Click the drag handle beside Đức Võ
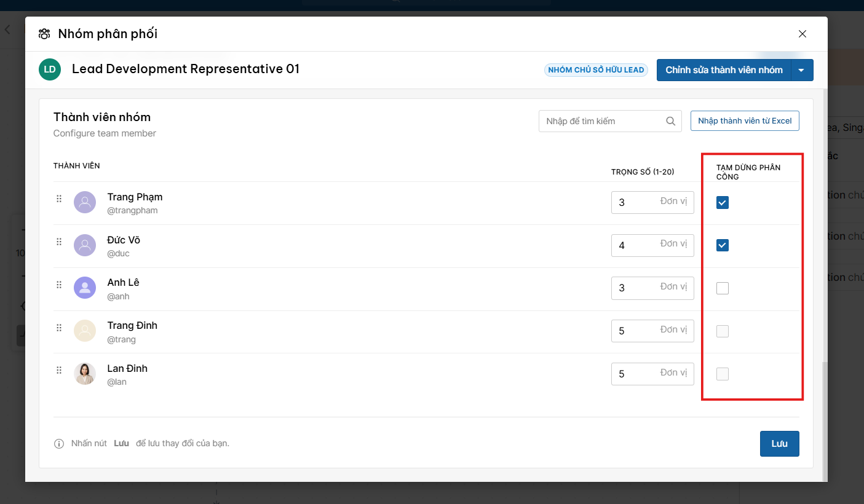The height and width of the screenshot is (504, 864). tap(59, 242)
